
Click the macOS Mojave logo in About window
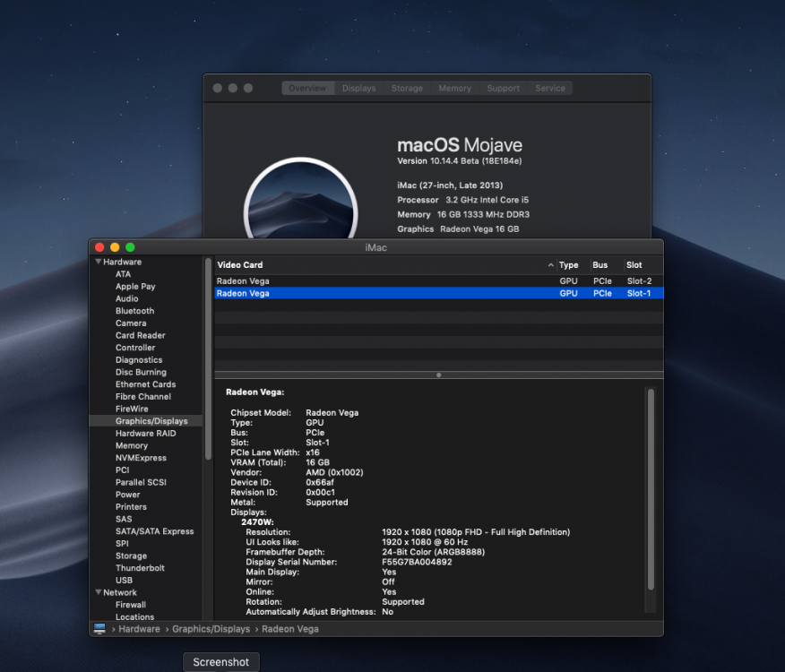(300, 199)
